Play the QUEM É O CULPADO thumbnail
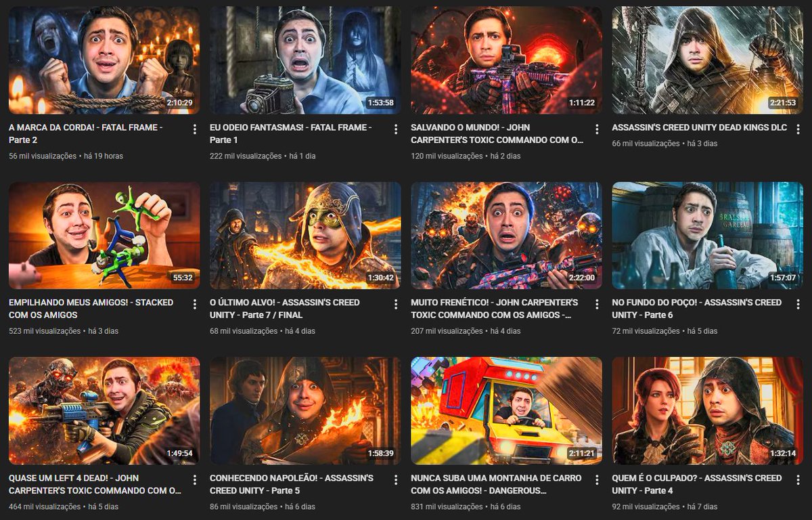Image resolution: width=812 pixels, height=520 pixels. click(707, 411)
